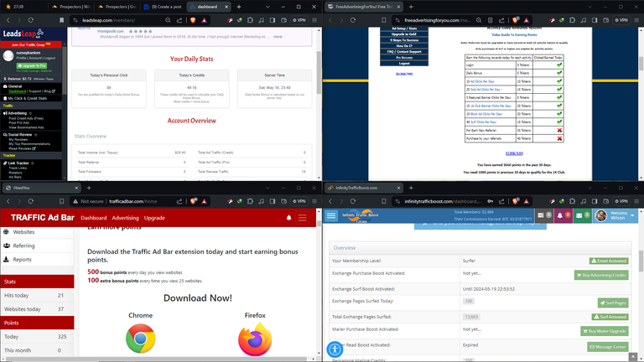
Task: Click the "more" link in the Worldprofit review
Action: 278,37
